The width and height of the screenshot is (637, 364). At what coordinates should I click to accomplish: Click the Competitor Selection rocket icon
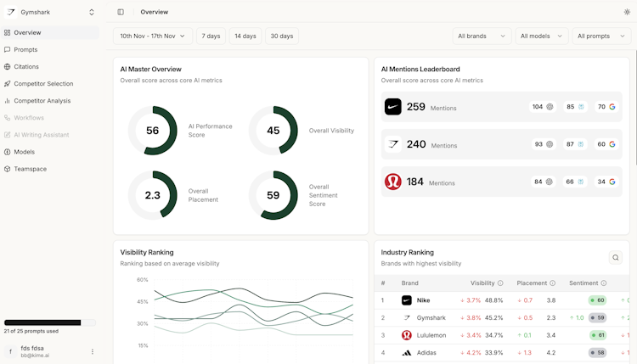tap(8, 84)
